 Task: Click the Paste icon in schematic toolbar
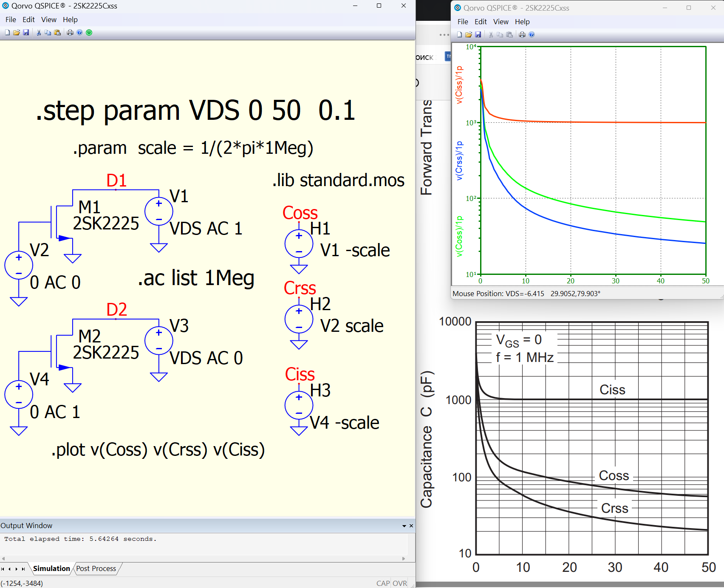click(57, 33)
